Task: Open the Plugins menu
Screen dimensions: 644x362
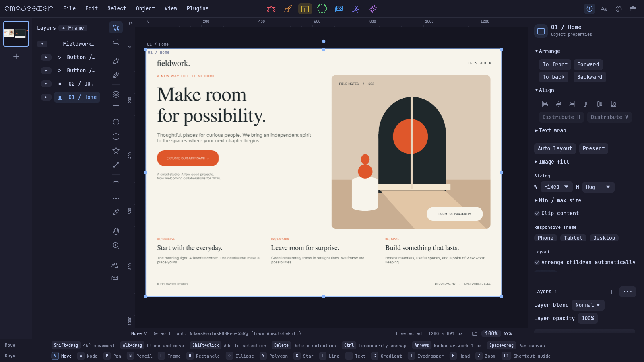Action: tap(198, 8)
